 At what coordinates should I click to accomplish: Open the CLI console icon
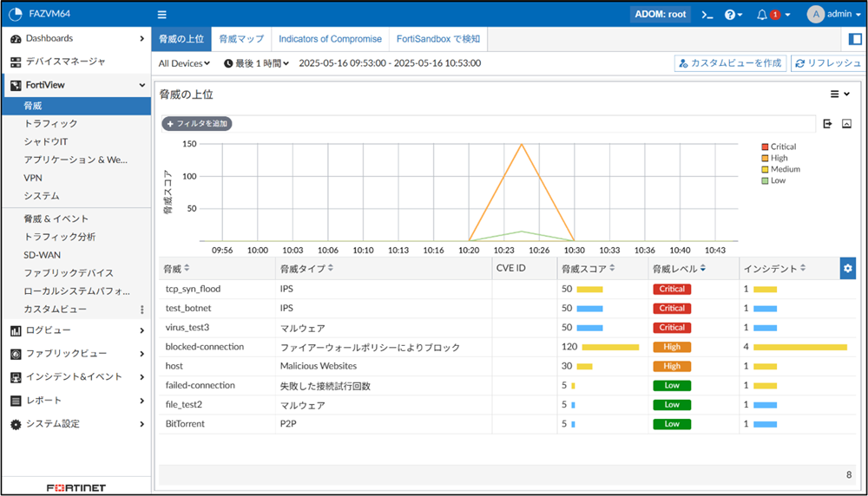pyautogui.click(x=707, y=15)
